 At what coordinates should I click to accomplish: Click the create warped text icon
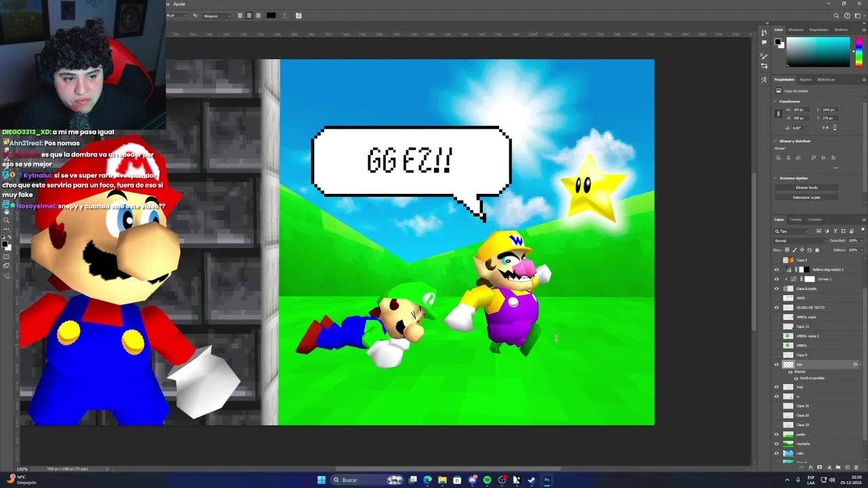[284, 16]
